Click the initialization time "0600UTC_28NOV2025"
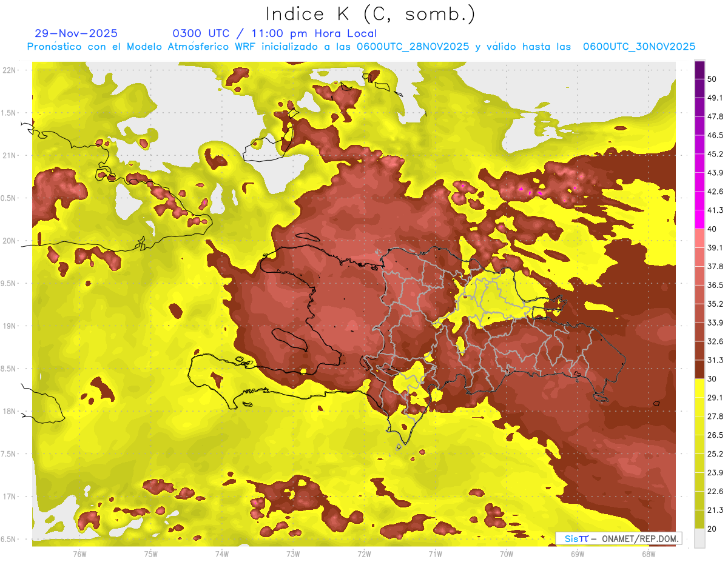728x562 pixels. point(413,47)
